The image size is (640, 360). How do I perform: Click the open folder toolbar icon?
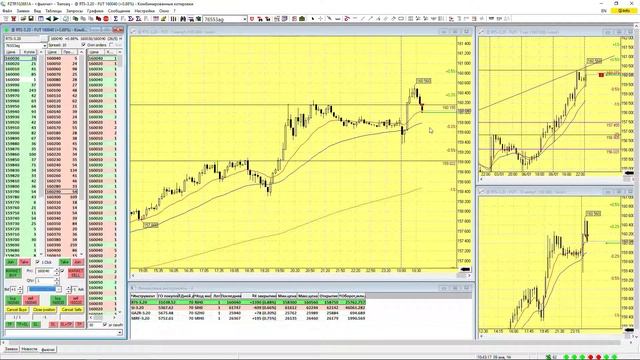click(23, 19)
